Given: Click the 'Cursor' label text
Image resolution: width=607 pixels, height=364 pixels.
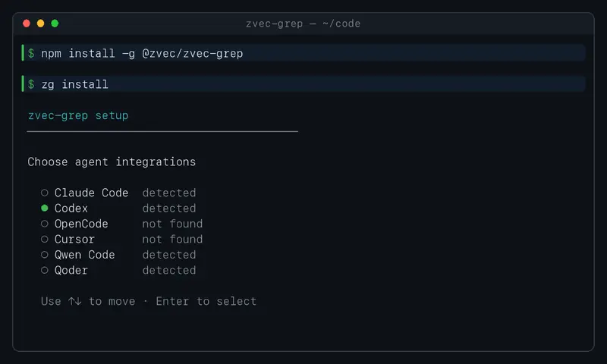Looking at the screenshot, I should (x=74, y=239).
